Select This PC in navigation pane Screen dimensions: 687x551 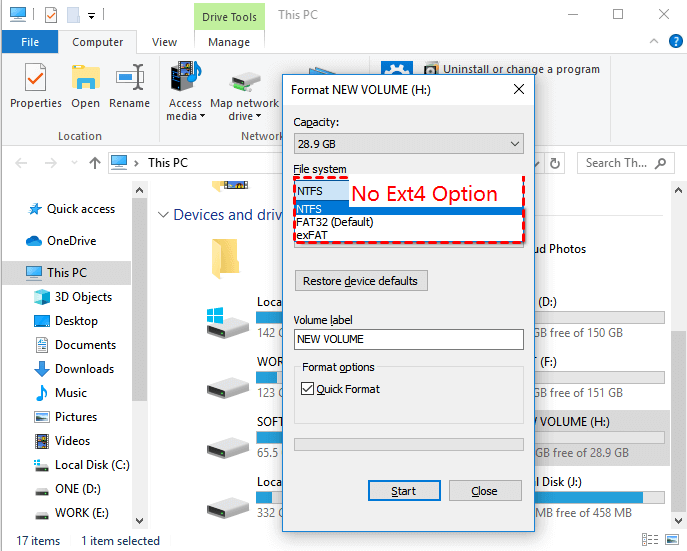point(67,272)
